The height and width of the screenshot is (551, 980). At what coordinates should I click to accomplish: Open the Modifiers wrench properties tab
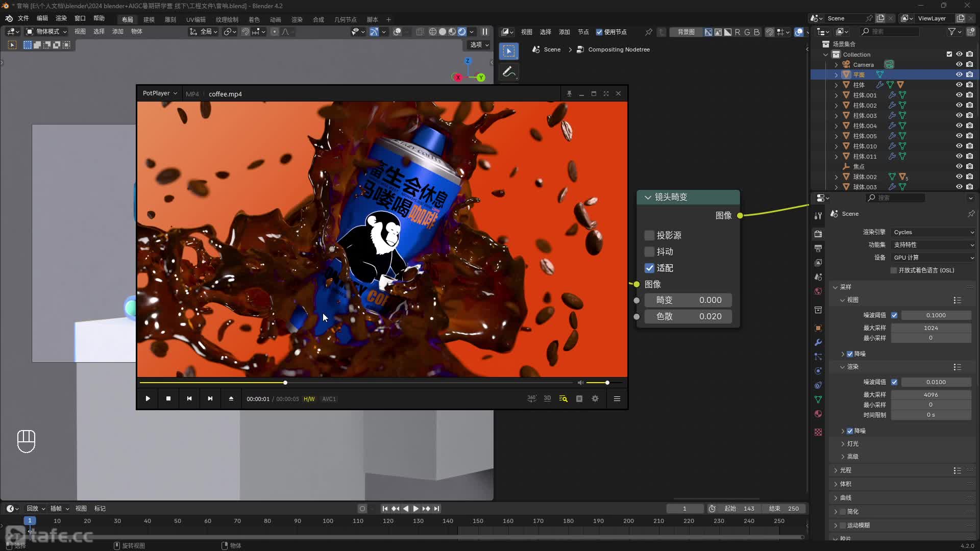[x=818, y=342]
